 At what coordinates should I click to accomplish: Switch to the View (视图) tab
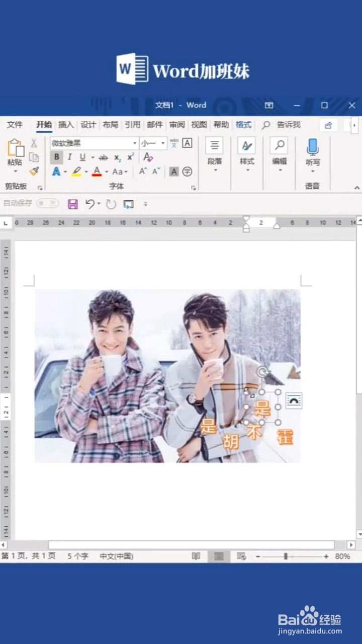pos(199,125)
